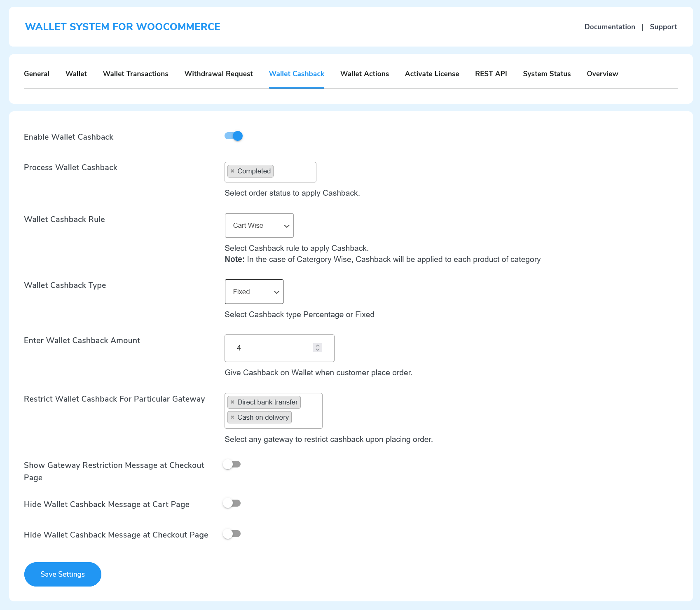Toggle Hide Cashback Message at Cart Page
This screenshot has height=610, width=700.
(232, 503)
